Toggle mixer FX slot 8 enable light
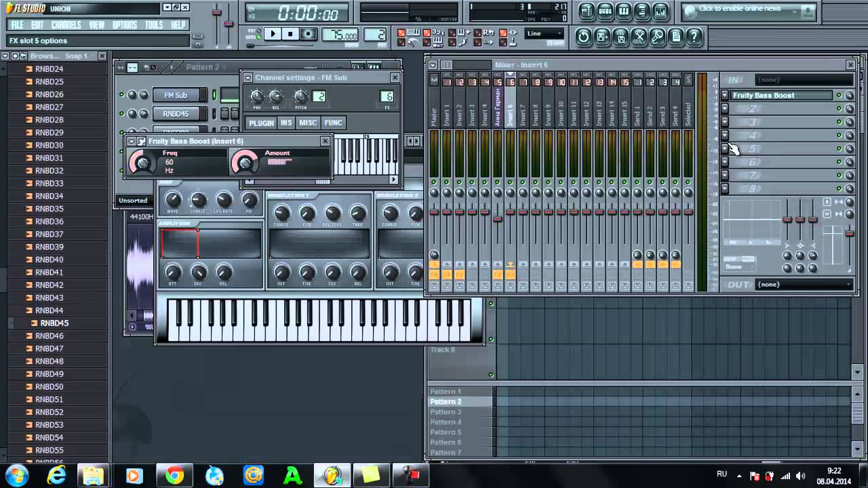This screenshot has width=868, height=488. (838, 188)
